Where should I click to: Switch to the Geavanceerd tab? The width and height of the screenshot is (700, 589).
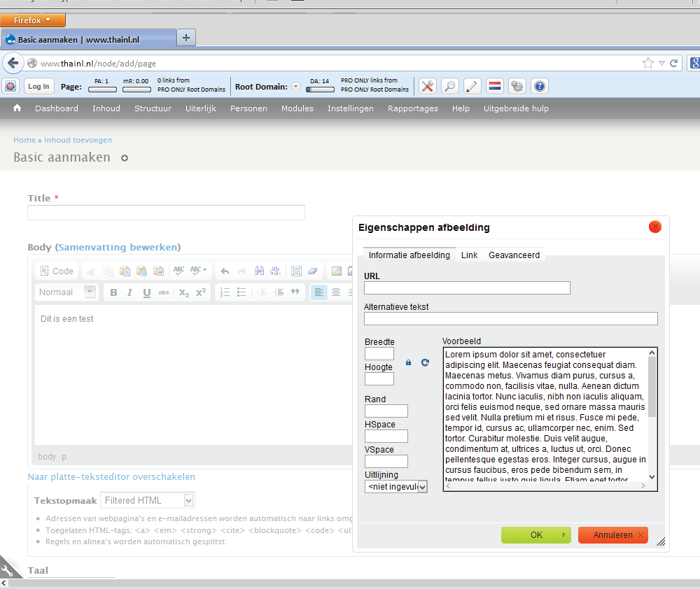pyautogui.click(x=514, y=255)
